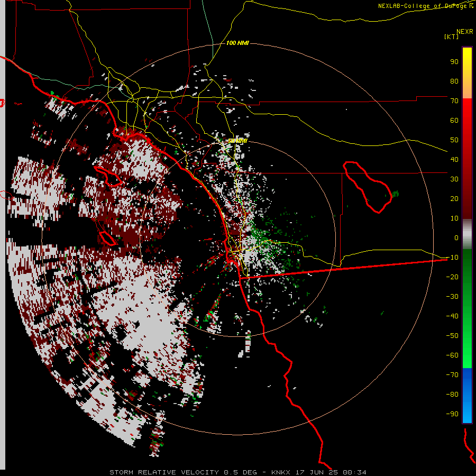Click the -80 value on the velocity scale

[x=452, y=395]
